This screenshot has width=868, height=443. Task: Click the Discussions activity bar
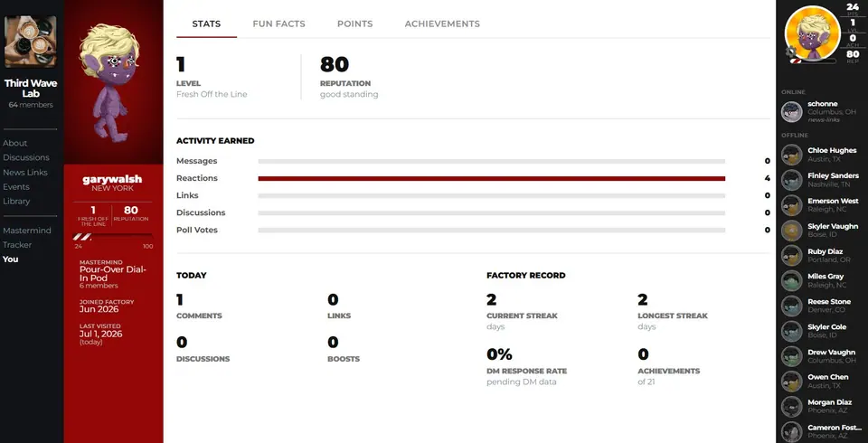492,212
